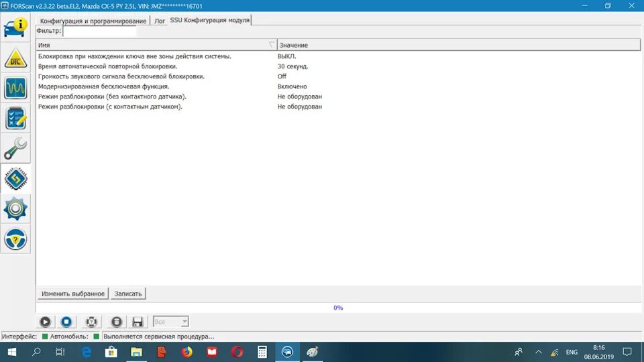The width and height of the screenshot is (644, 362).
Task: Click the 0% progress bar
Action: pos(338,308)
